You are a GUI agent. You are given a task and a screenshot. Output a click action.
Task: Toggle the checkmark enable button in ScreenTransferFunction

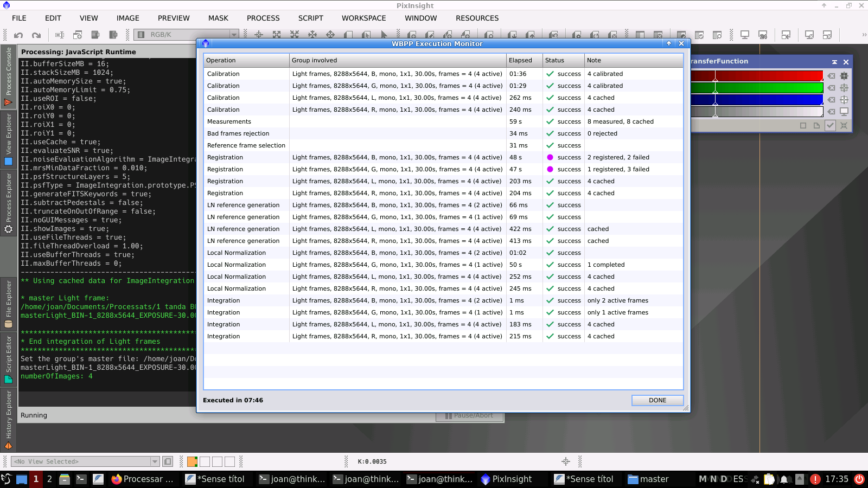point(830,125)
